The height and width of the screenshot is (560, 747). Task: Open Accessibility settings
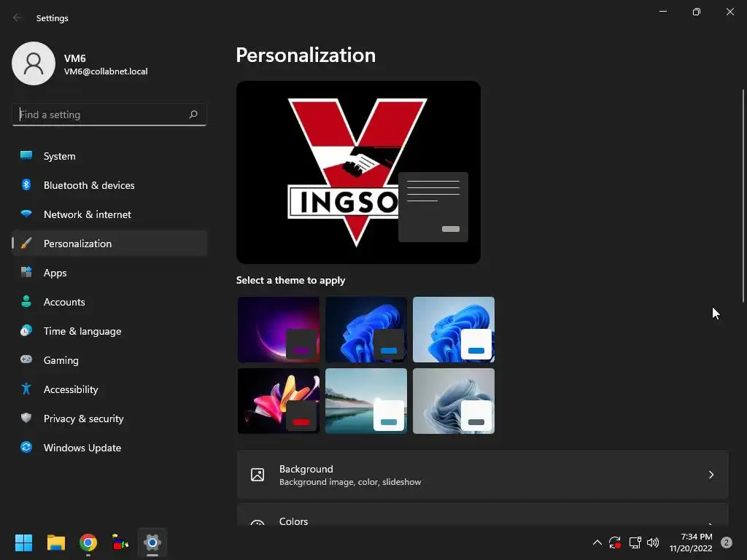[x=109, y=389]
